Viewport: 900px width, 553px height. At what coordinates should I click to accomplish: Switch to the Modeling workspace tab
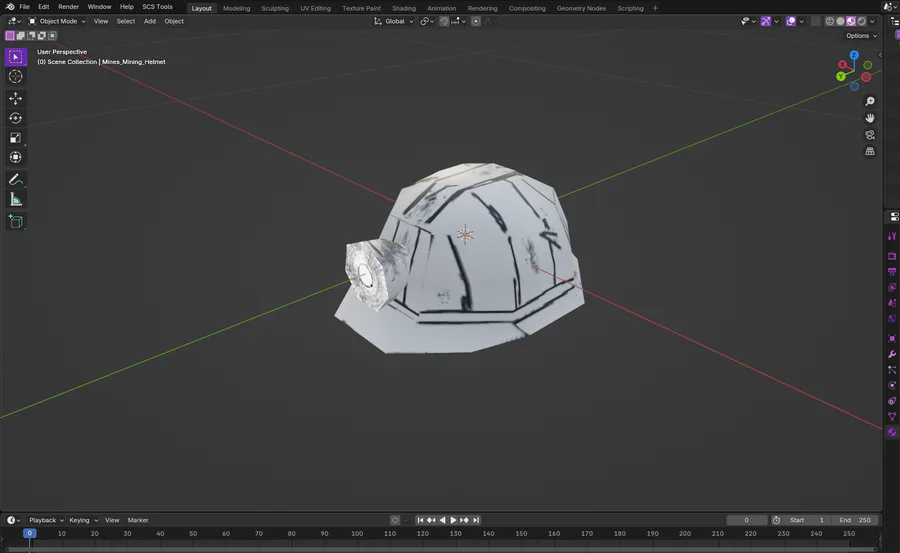click(x=236, y=8)
